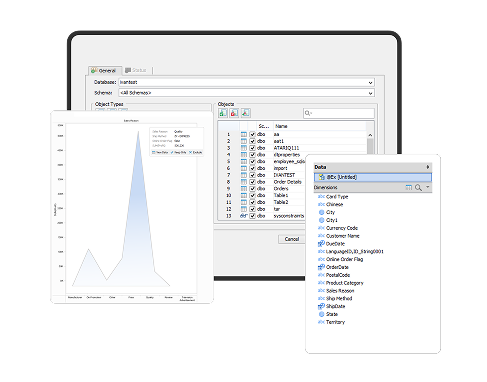This screenshot has width=487, height=382.
Task: Switch to the General tab
Action: [x=104, y=71]
